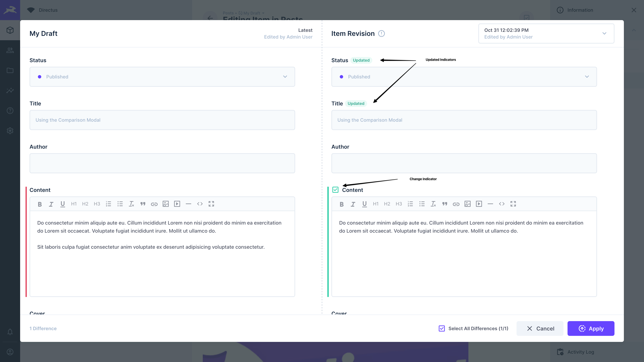Screen dimensions: 644x362
Task: Open the File Library module
Action: pyautogui.click(x=10, y=70)
